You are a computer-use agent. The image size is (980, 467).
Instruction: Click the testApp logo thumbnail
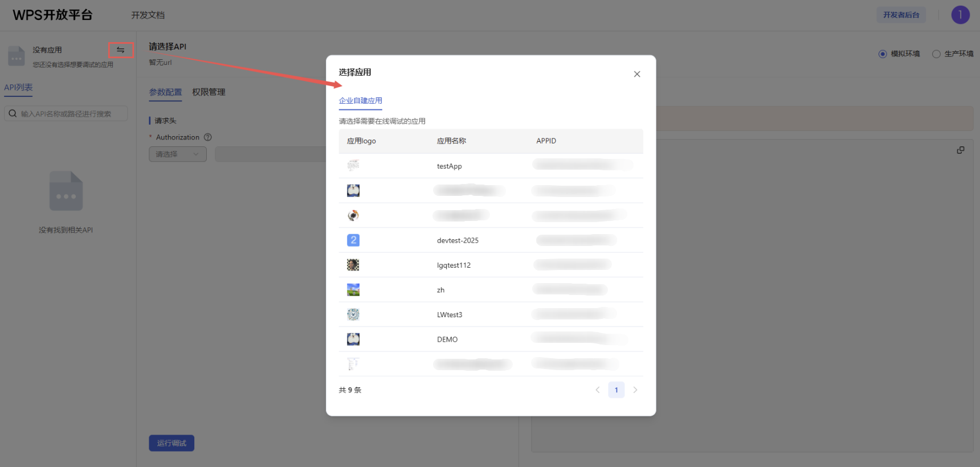(x=353, y=166)
